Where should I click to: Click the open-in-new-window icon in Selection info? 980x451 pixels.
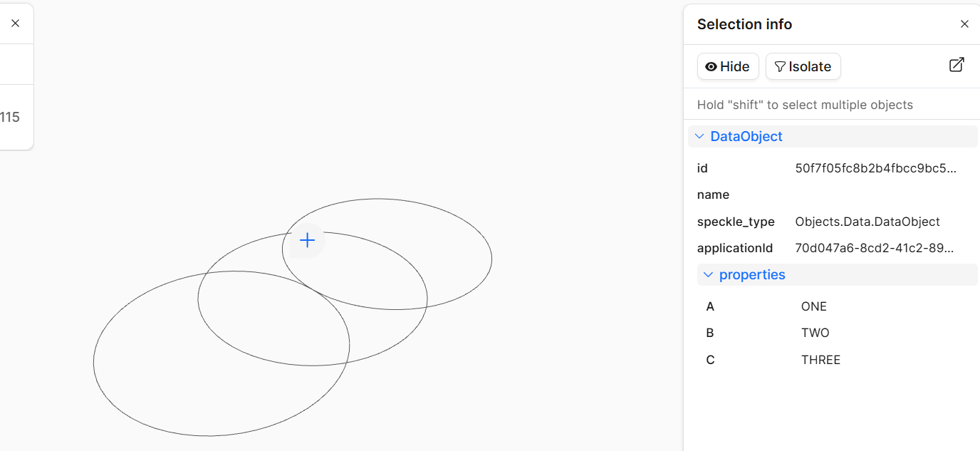[x=956, y=65]
